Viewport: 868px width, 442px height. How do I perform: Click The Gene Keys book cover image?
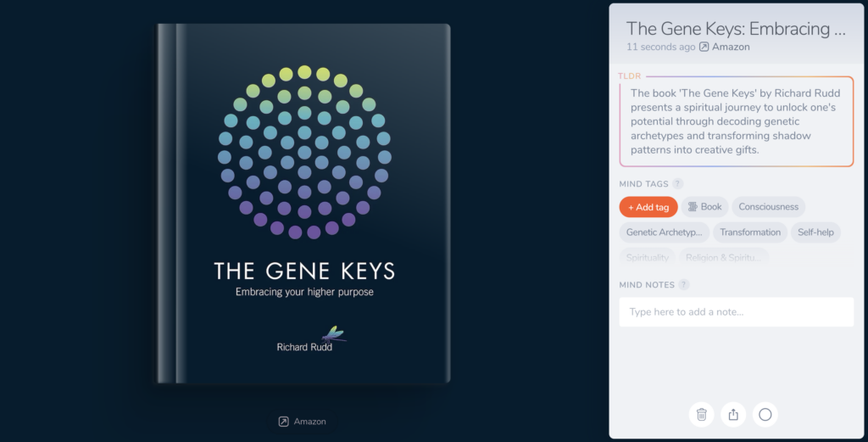(x=303, y=204)
